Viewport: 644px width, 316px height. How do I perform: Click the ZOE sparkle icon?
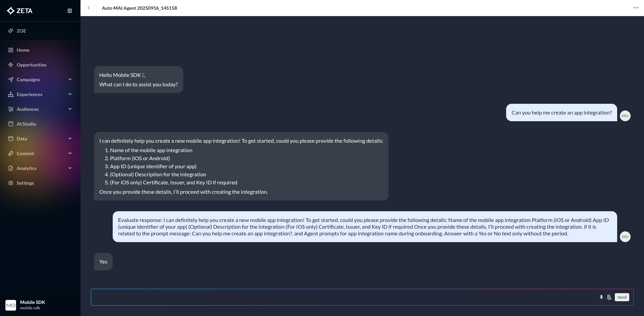[x=11, y=31]
